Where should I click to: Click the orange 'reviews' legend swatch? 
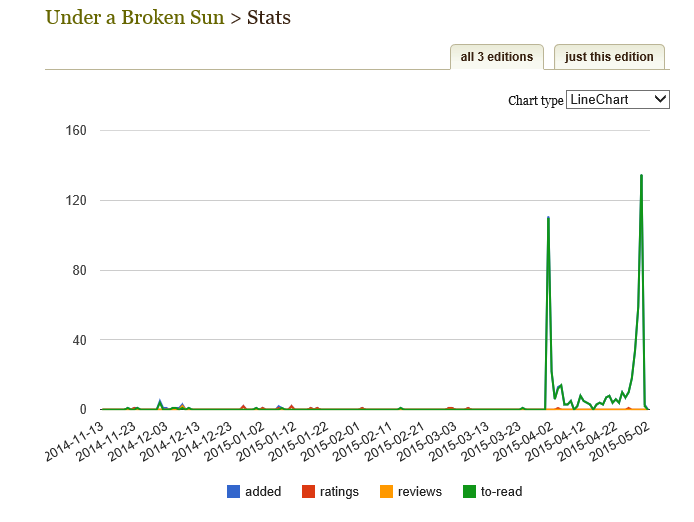(385, 491)
